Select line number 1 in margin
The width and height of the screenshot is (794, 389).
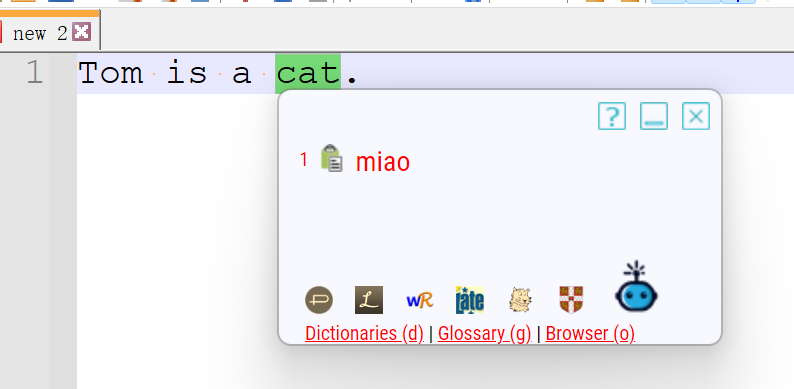click(x=34, y=72)
